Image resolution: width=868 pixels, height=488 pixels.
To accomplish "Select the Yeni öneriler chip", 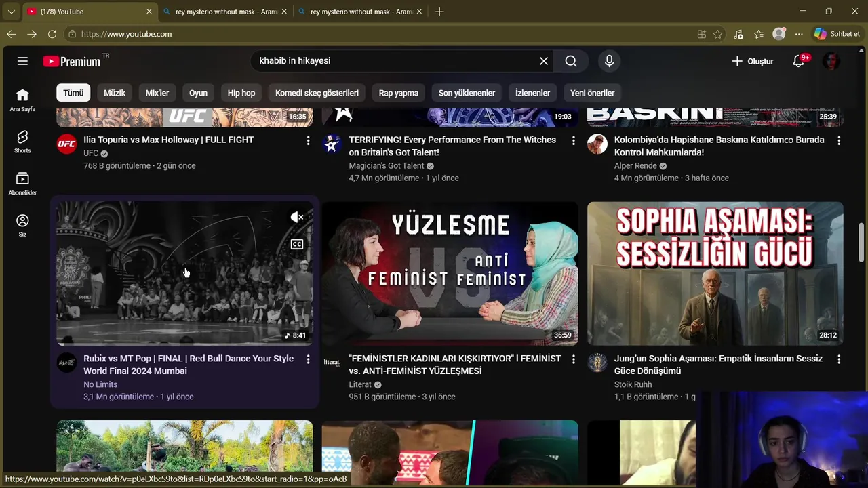I will pyautogui.click(x=592, y=93).
